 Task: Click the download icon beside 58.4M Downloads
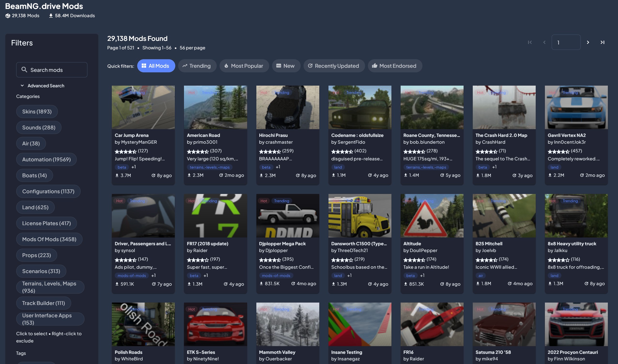coord(51,16)
